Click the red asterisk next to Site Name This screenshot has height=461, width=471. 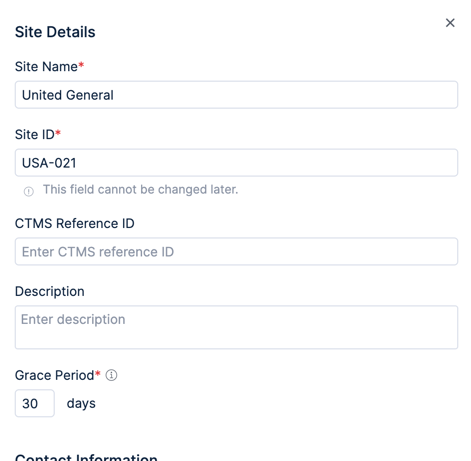pos(81,65)
